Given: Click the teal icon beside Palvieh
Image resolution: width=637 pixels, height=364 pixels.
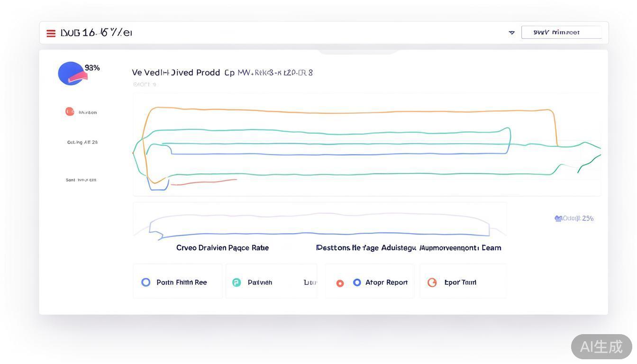Looking at the screenshot, I should click(237, 282).
